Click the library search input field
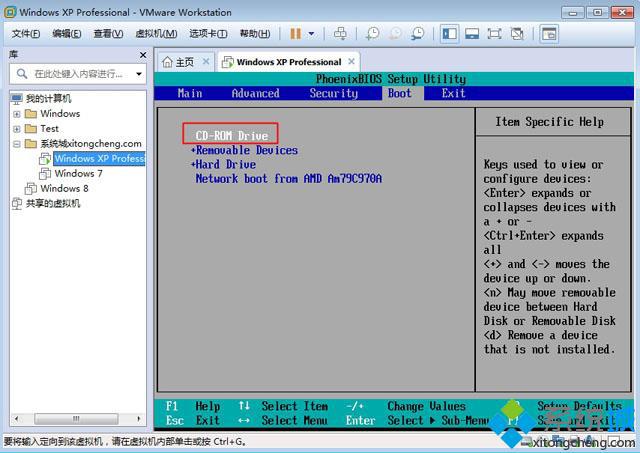The width and height of the screenshot is (640, 453). coord(78,74)
